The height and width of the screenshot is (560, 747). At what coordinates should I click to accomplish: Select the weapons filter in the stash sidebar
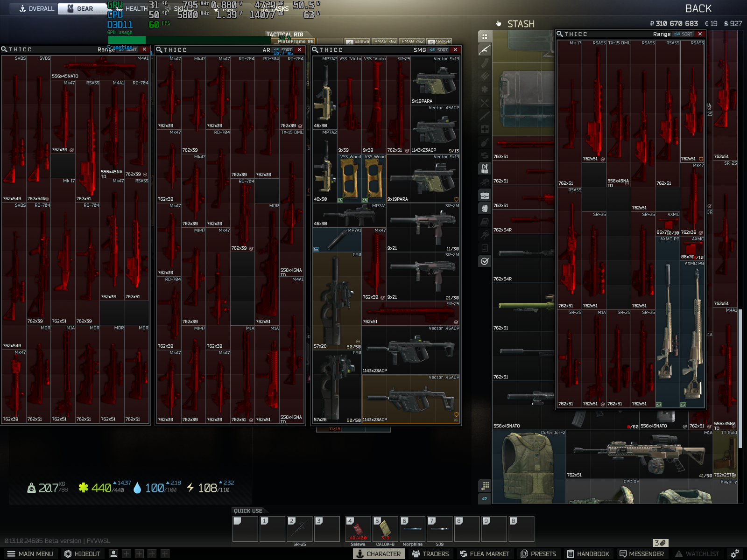[485, 49]
